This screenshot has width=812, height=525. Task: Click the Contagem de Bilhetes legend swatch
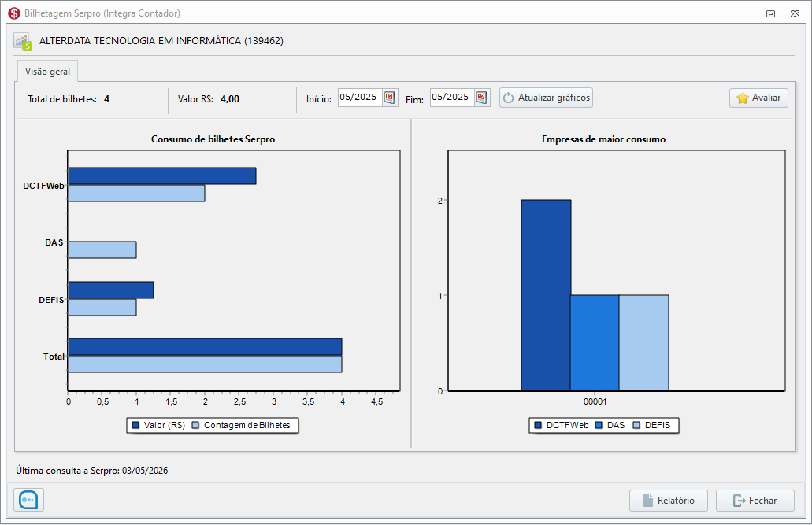tap(195, 425)
